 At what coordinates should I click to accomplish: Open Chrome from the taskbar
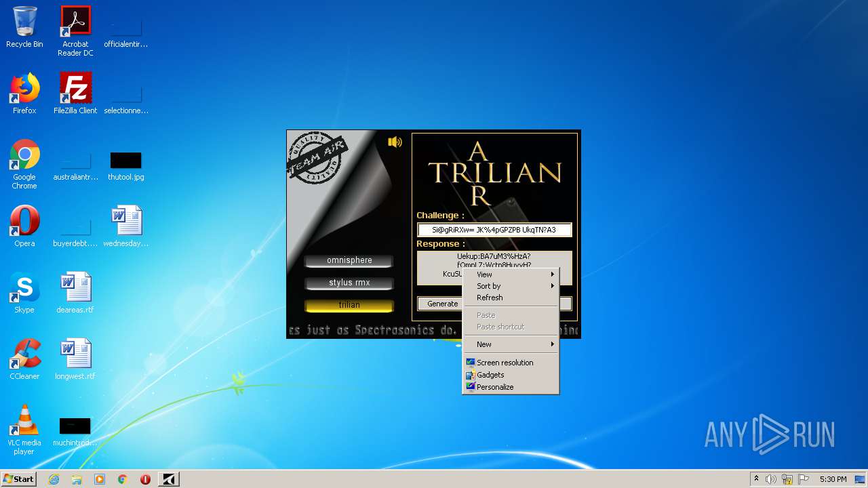(x=123, y=479)
